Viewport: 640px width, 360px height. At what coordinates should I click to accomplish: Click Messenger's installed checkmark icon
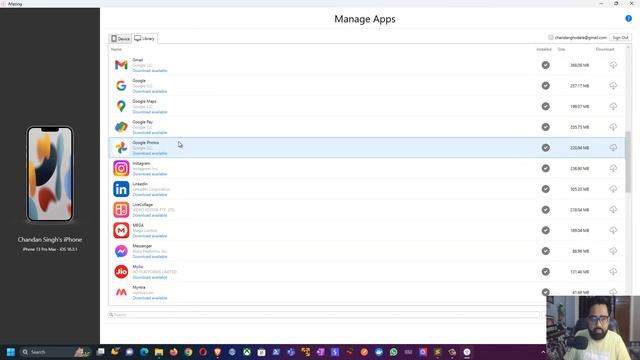tap(545, 251)
